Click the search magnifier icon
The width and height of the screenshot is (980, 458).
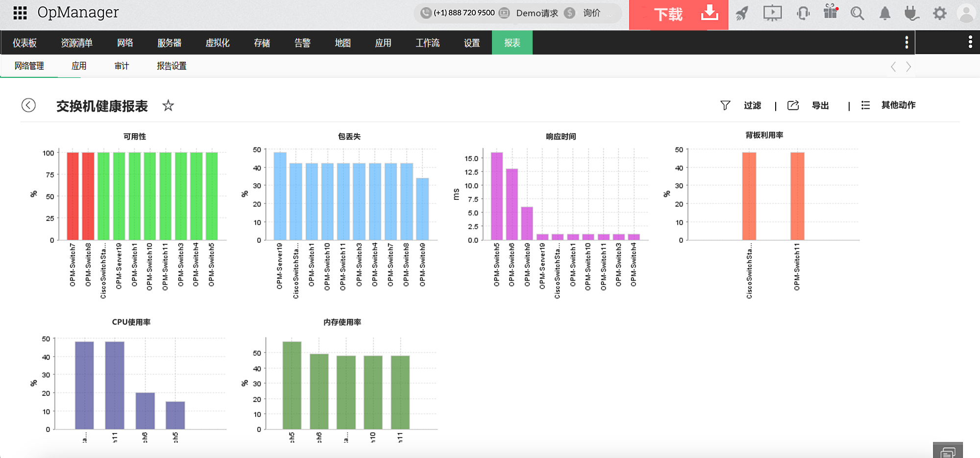(857, 13)
